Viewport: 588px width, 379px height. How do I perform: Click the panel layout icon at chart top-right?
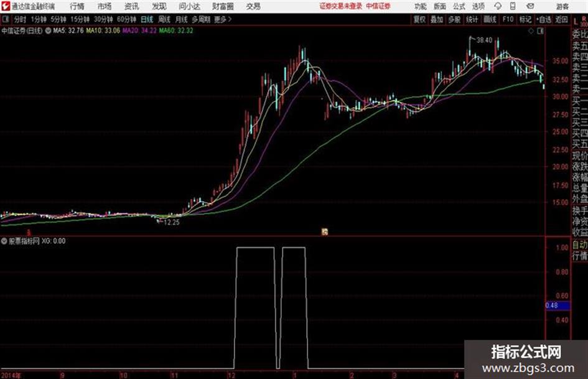click(x=540, y=31)
